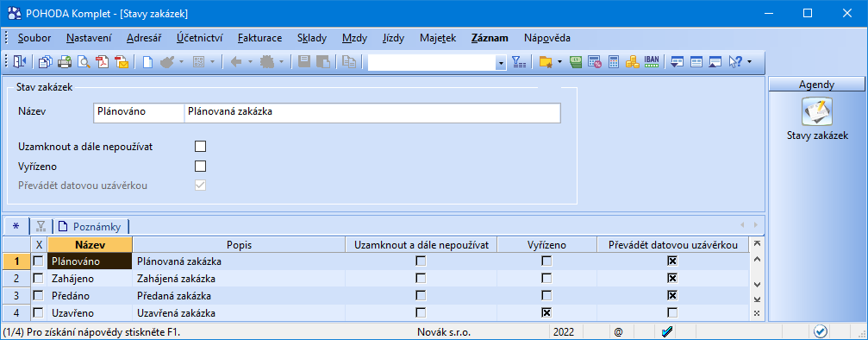Select the Zahájená zakázka cell

coord(239,278)
